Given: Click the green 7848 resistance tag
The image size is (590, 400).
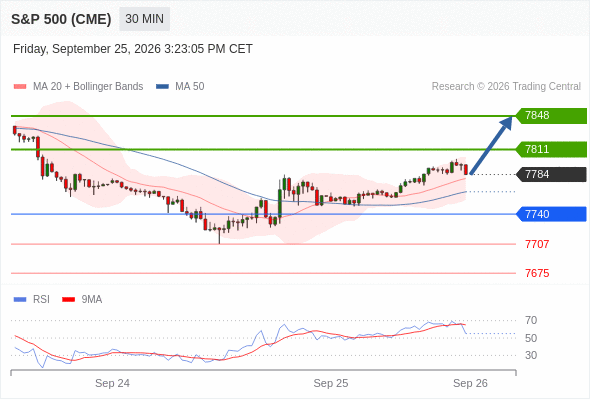Looking at the screenshot, I should tap(551, 116).
